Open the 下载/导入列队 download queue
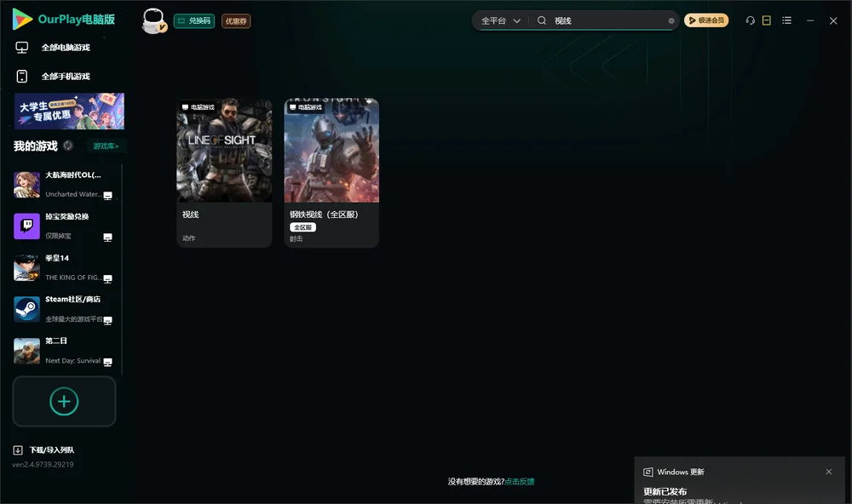The width and height of the screenshot is (852, 504). tap(44, 450)
